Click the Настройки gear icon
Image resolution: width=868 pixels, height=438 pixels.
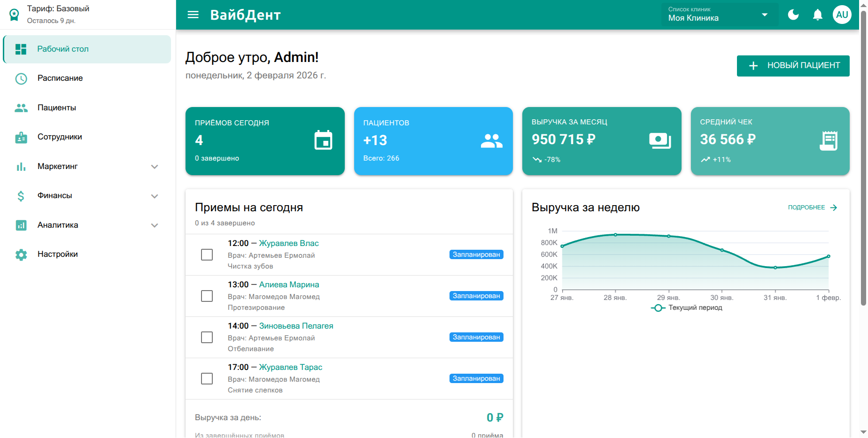(21, 254)
